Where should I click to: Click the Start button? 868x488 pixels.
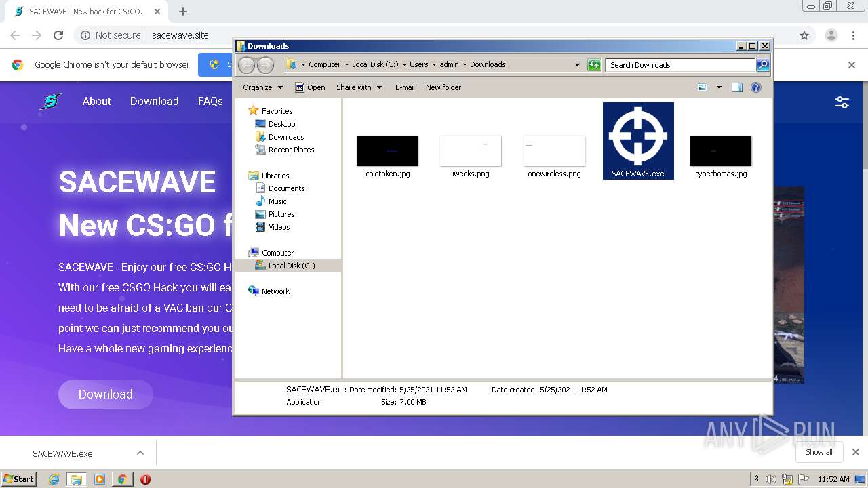[x=18, y=479]
